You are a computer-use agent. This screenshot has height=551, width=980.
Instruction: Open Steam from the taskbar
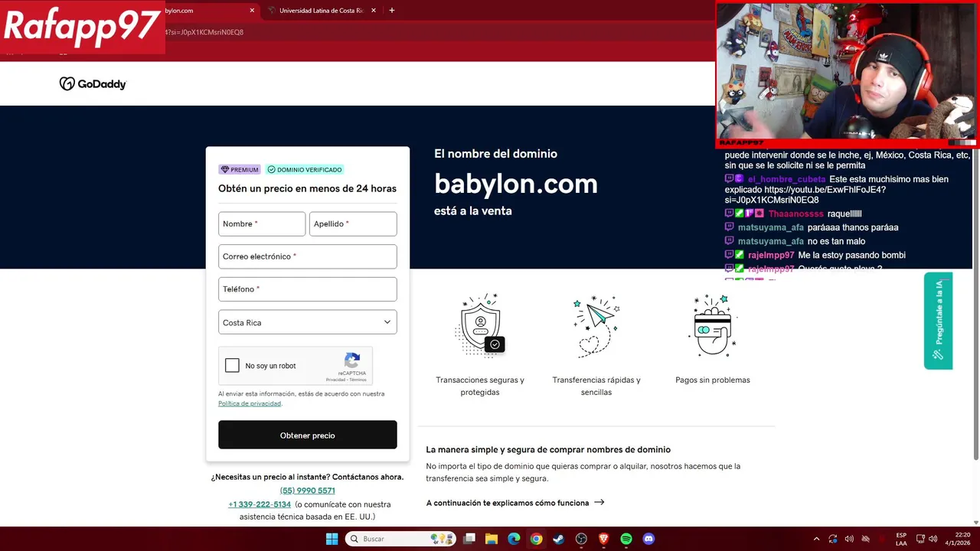559,539
